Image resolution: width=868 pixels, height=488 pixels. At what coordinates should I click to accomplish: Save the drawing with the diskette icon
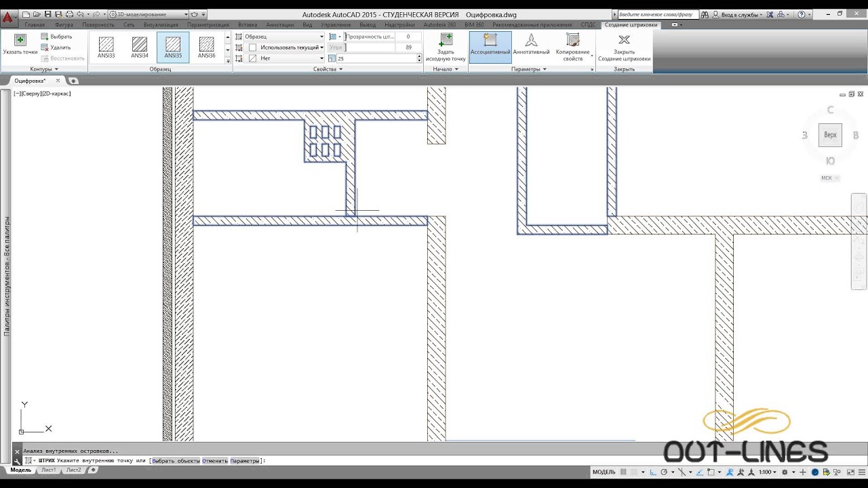[47, 14]
